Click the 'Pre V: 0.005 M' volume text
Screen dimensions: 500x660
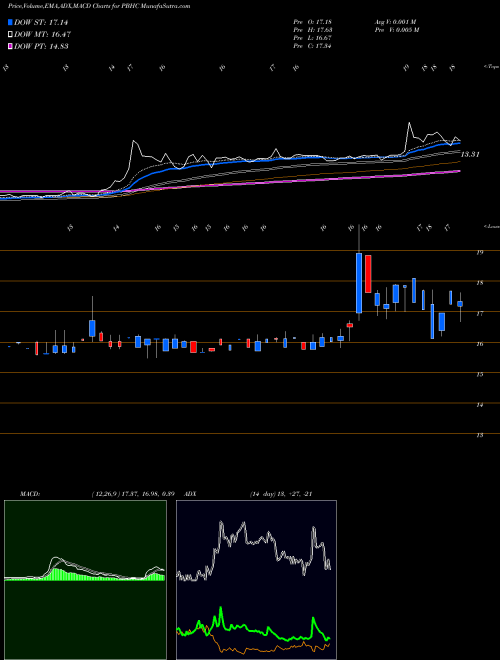pos(396,30)
